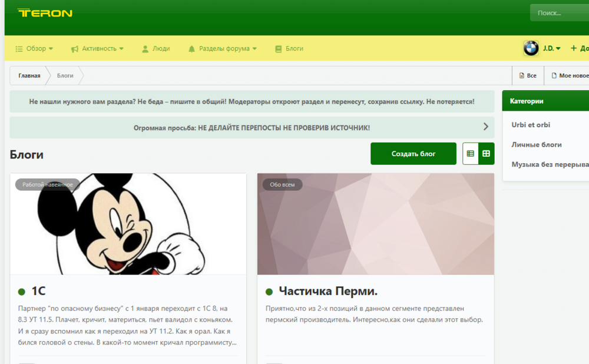
Task: Open the Urbi et orbi category
Action: 531,125
